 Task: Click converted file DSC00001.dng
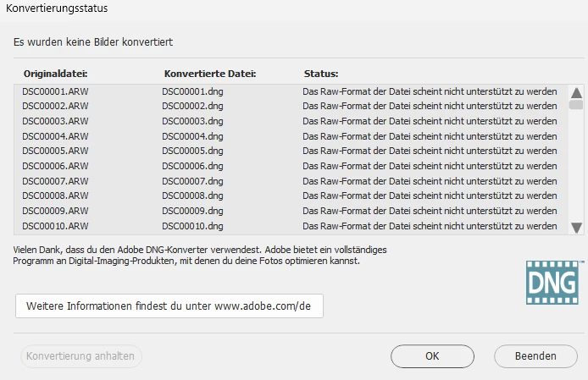(192, 91)
